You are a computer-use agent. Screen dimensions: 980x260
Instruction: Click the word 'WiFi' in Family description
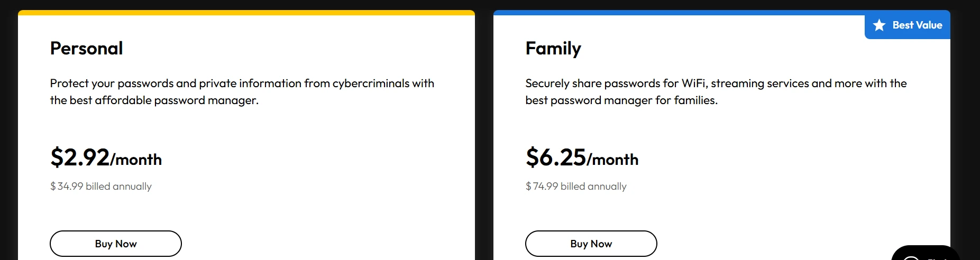pyautogui.click(x=694, y=83)
